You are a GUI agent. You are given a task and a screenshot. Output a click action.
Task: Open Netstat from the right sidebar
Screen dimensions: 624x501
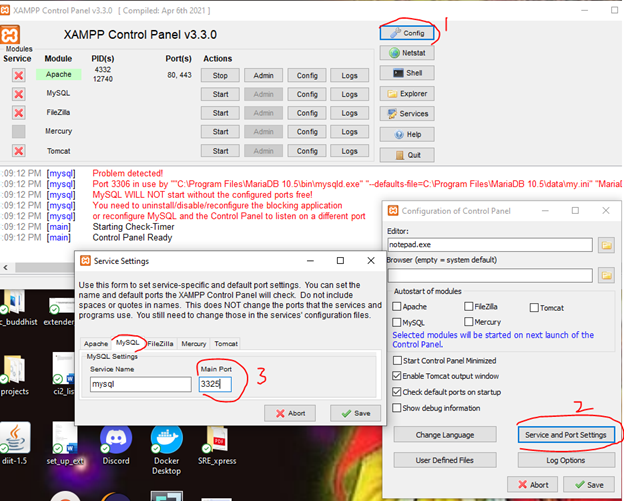pyautogui.click(x=407, y=53)
